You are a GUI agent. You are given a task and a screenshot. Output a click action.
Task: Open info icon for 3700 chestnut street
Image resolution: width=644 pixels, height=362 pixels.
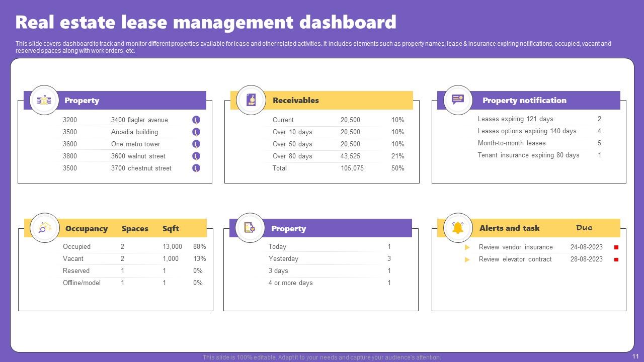click(x=196, y=168)
